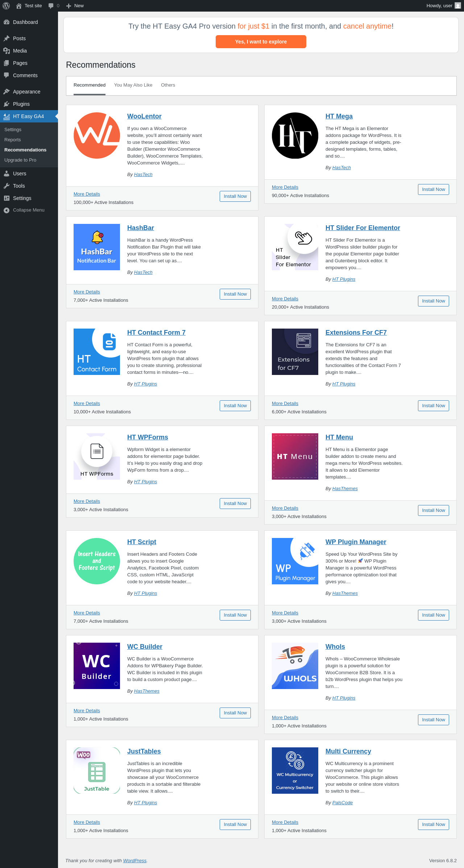The width and height of the screenshot is (464, 868).
Task: Install HT Slider For Elementor
Action: click(x=434, y=301)
